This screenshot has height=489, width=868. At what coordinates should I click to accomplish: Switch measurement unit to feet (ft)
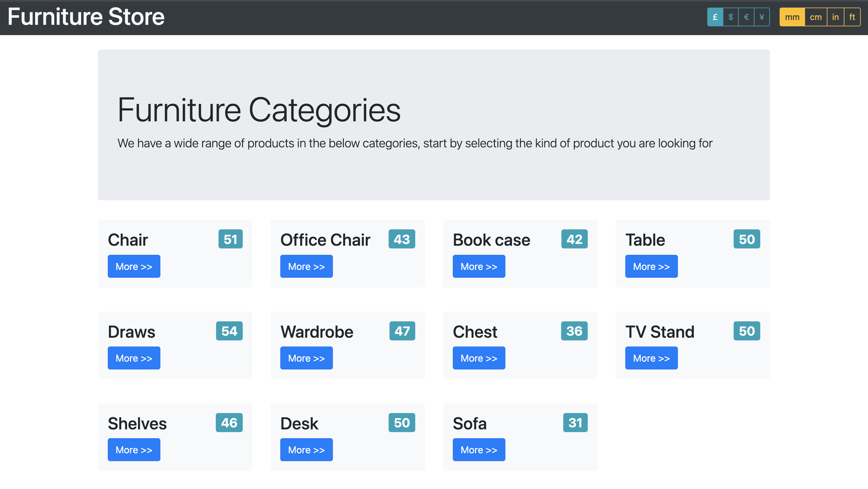[x=852, y=17]
